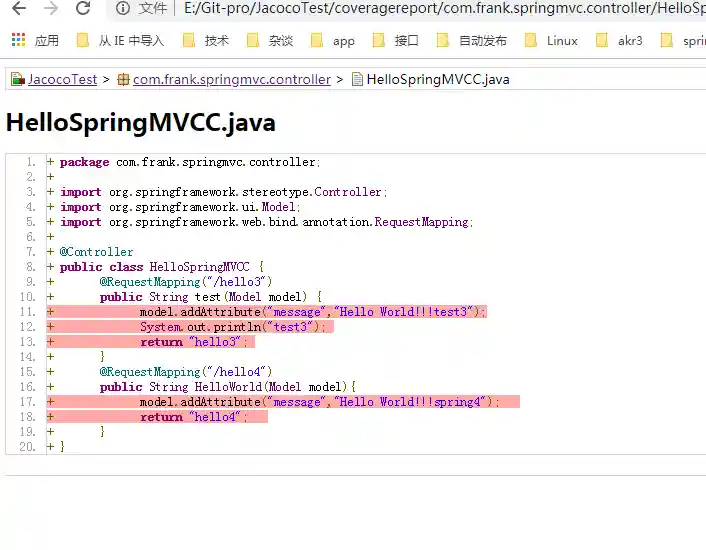Click the JacocoTest report icon in breadcrumb
Viewport: 706px width, 550px height.
click(x=17, y=79)
